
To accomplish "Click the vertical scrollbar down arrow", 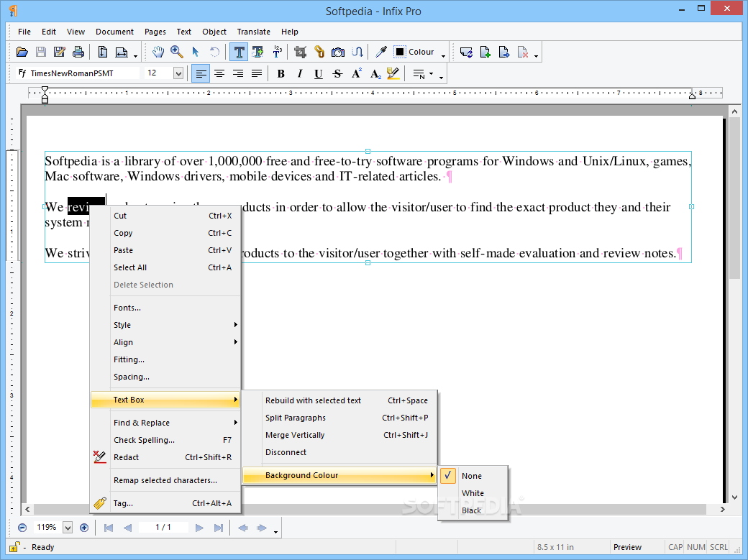I will (x=734, y=497).
